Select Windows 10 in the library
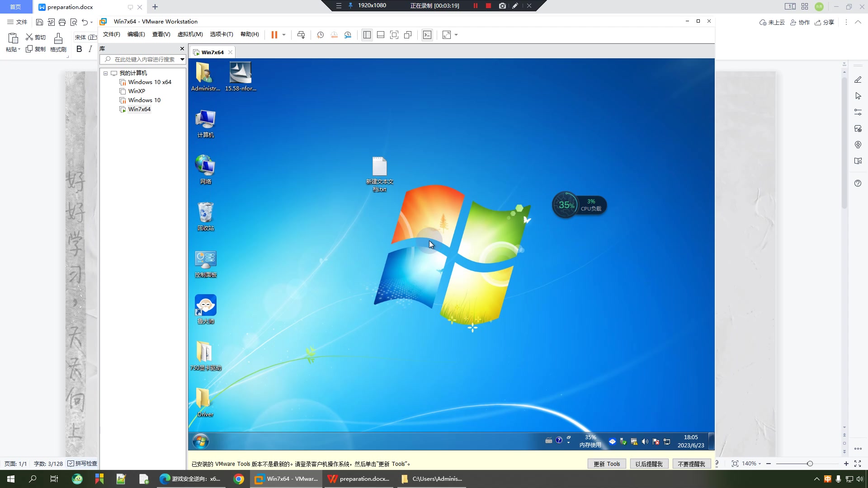868x488 pixels. (x=144, y=100)
